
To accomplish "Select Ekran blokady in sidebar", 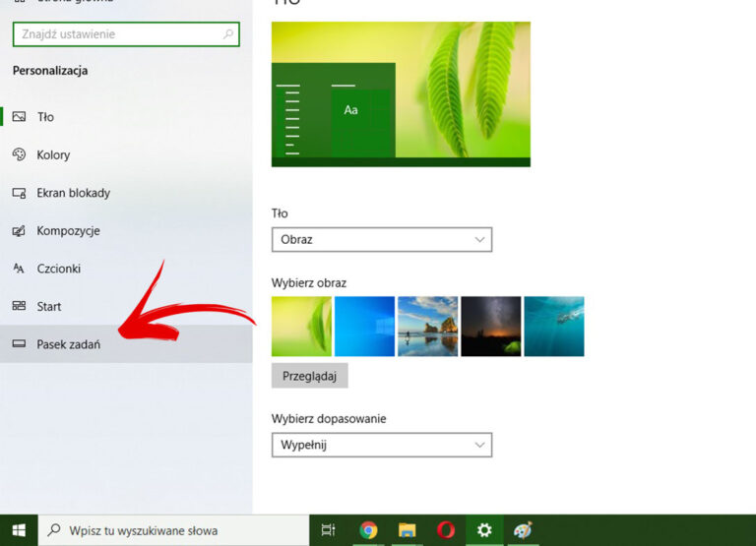I will pyautogui.click(x=126, y=193).
